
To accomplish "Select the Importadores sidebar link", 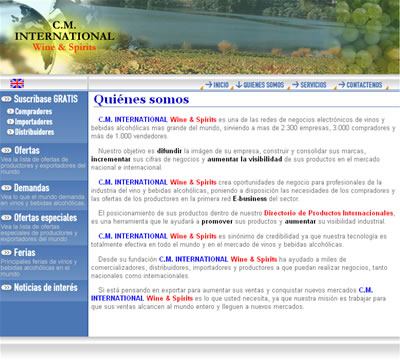I will 34,122.
